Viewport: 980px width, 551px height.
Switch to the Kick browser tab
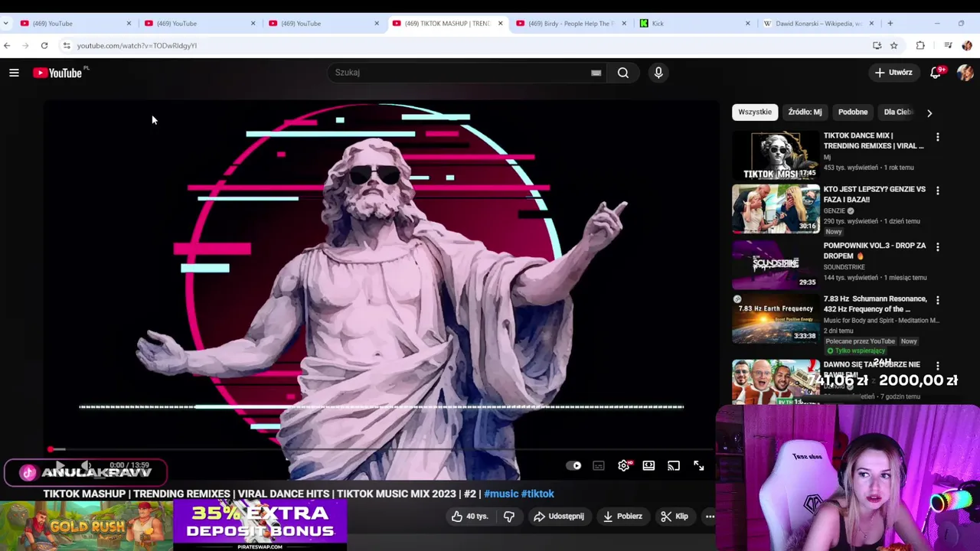pyautogui.click(x=695, y=24)
